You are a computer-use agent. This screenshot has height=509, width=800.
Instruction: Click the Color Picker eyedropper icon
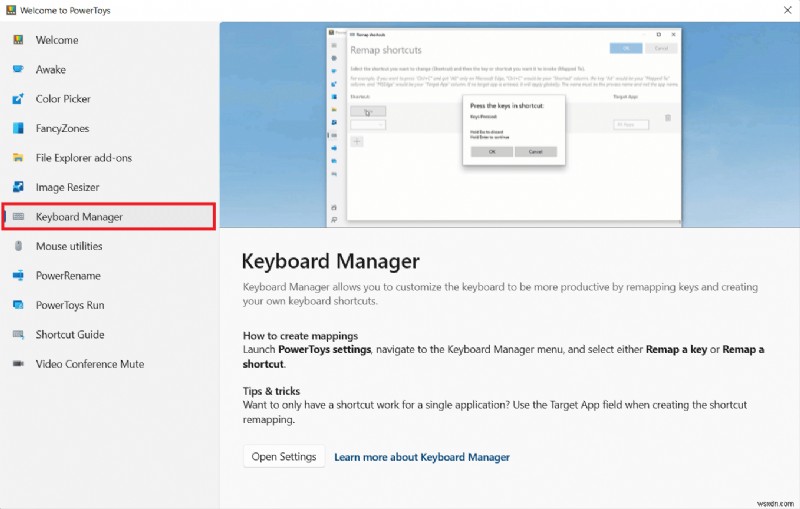18,99
